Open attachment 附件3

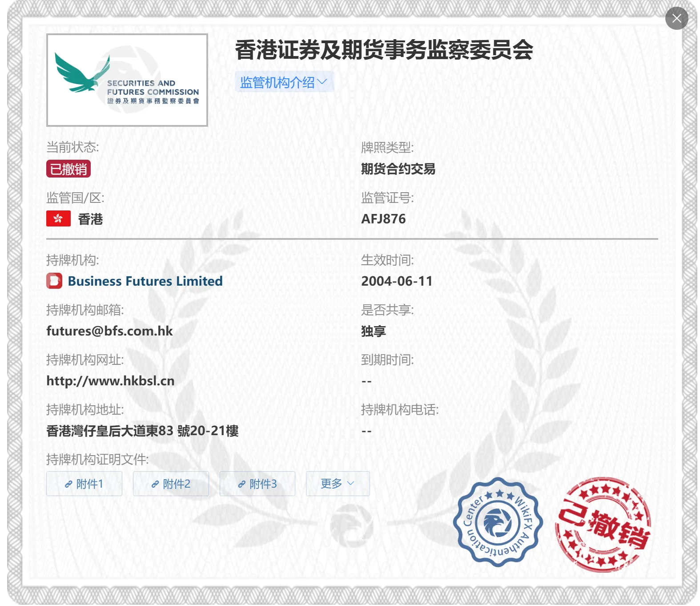(257, 484)
